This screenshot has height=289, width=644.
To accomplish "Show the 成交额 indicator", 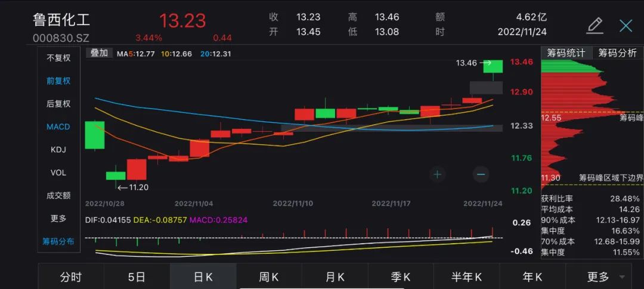I will tap(58, 195).
